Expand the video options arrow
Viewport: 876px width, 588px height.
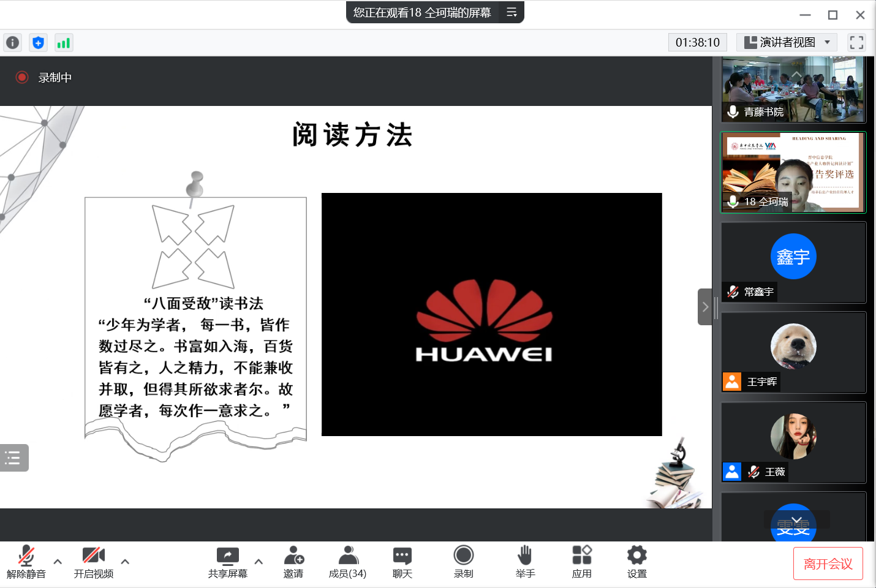click(125, 561)
